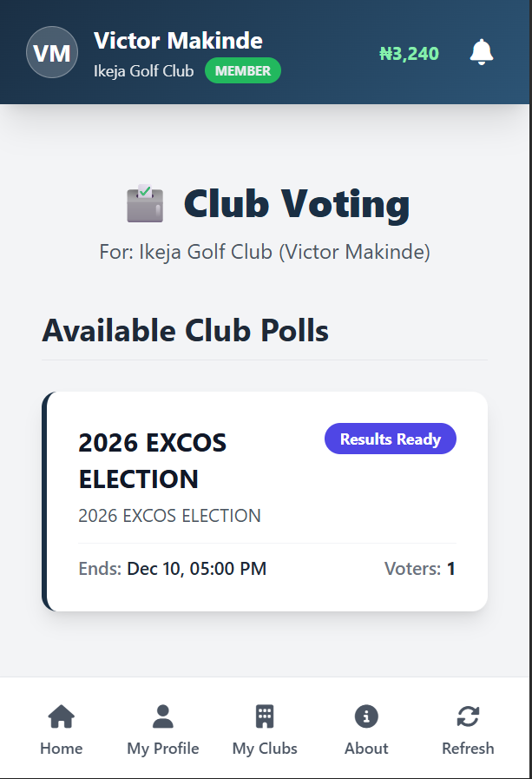Viewport: 532px width, 779px height.
Task: Click the Victor Makinde name in header
Action: pos(178,40)
